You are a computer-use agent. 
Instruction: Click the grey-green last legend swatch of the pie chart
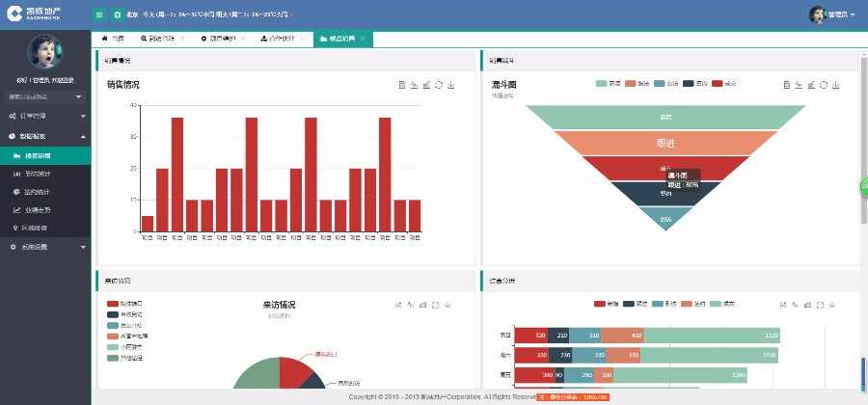[113, 358]
